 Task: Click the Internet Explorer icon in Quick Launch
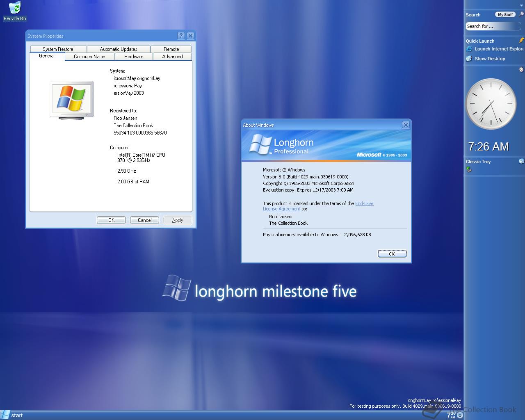click(469, 49)
